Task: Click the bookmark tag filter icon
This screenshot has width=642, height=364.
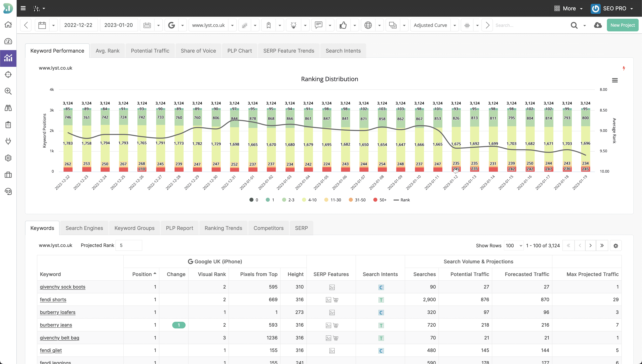Action: [269, 25]
